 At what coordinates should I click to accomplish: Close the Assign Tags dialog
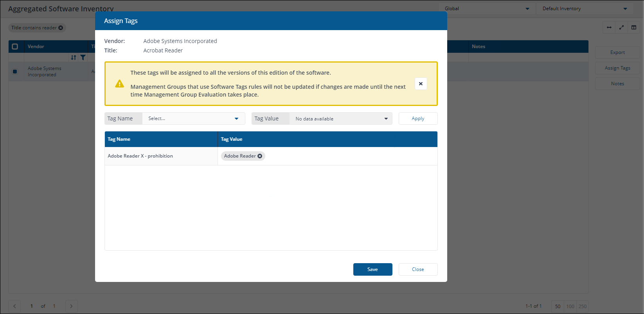pos(418,269)
